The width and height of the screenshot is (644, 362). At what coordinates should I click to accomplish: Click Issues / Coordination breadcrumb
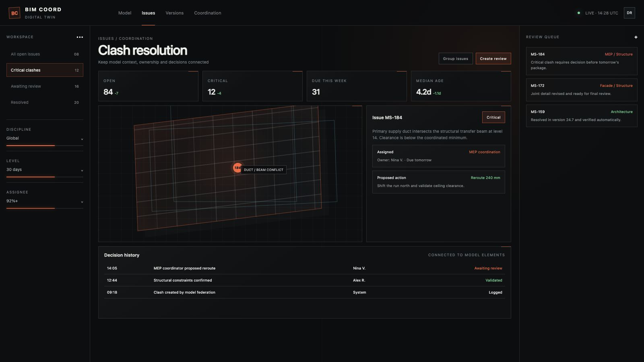tap(126, 39)
